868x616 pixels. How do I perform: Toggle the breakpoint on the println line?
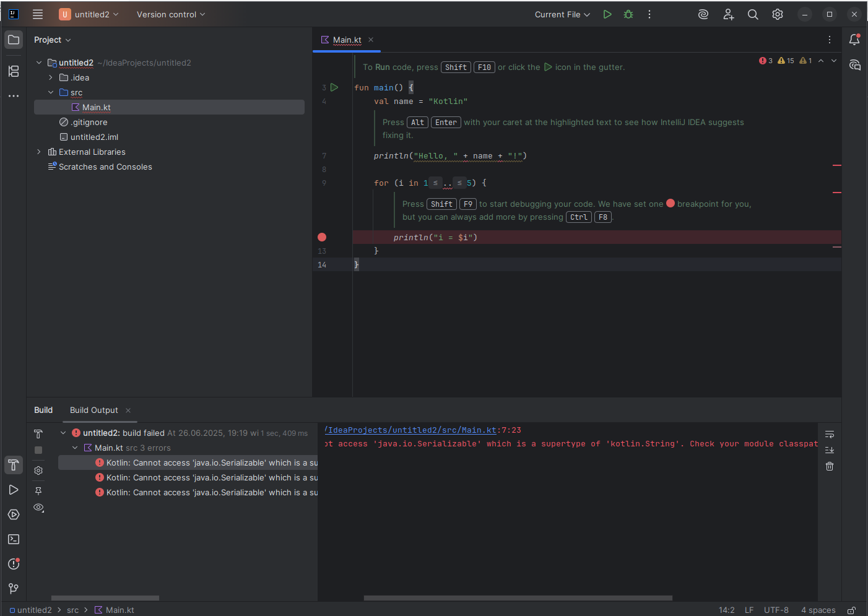322,237
